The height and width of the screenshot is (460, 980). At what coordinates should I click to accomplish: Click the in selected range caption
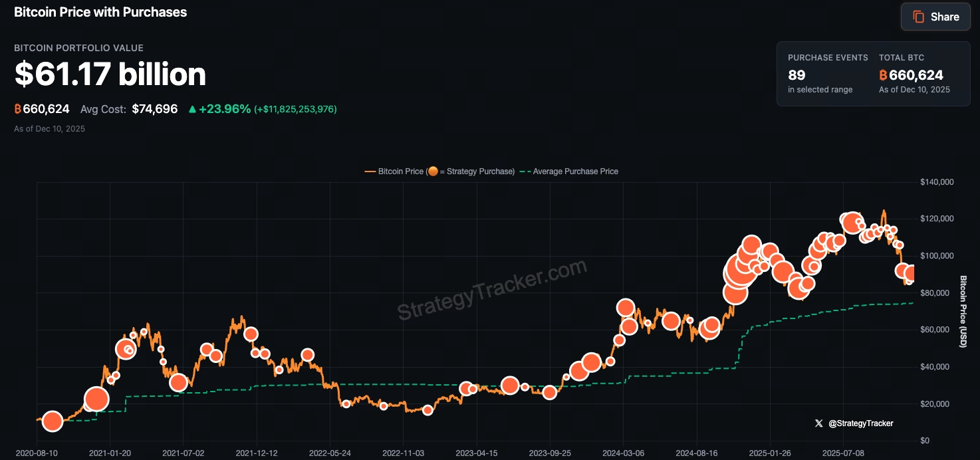tap(820, 90)
